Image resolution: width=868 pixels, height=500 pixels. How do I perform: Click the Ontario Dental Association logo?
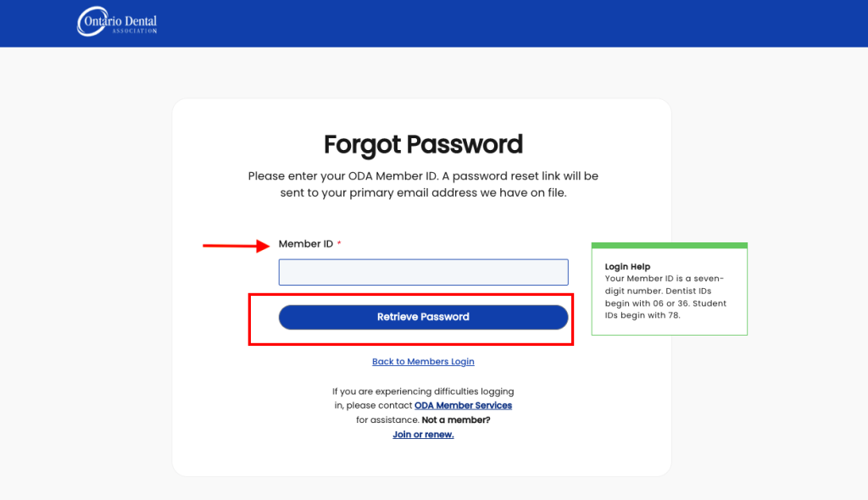coord(117,21)
